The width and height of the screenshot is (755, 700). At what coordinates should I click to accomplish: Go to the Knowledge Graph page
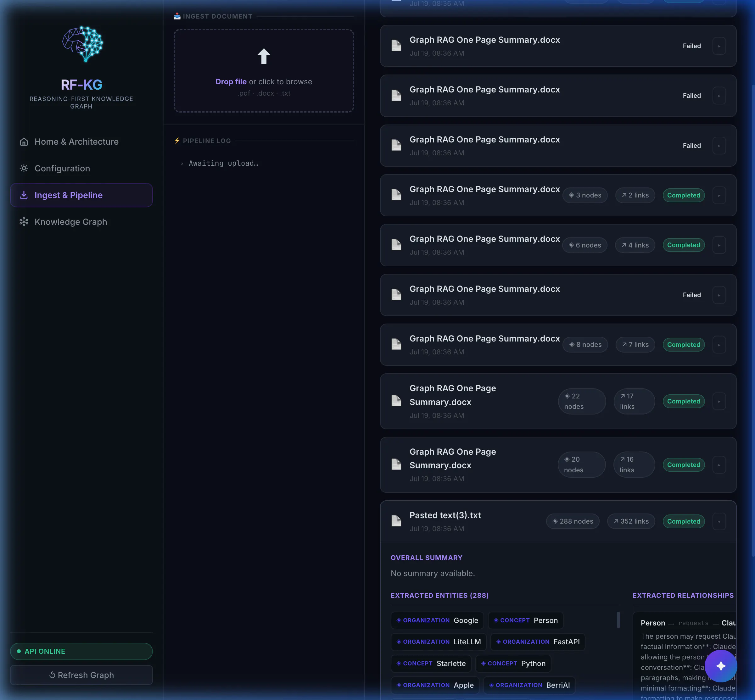coord(81,222)
